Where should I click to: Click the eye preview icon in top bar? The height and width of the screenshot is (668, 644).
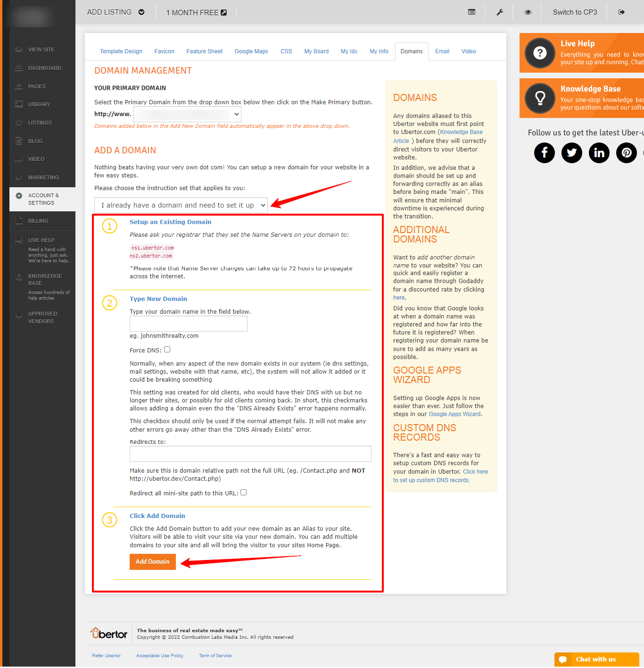click(528, 12)
